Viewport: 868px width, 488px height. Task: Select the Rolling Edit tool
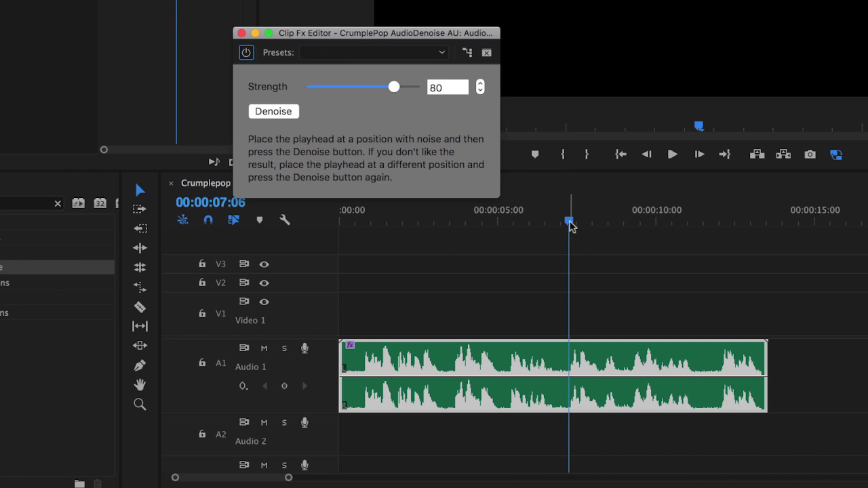[x=140, y=267]
